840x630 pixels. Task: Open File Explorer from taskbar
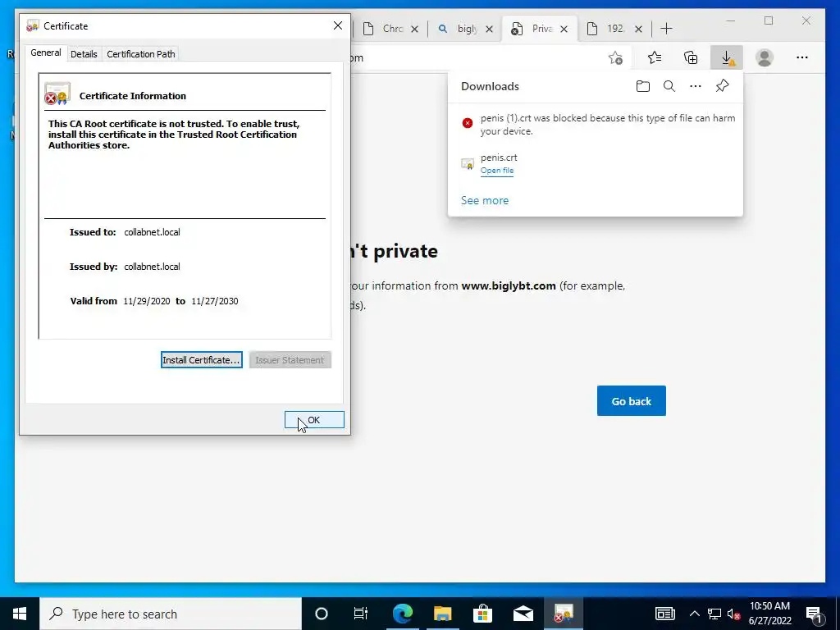click(x=442, y=614)
